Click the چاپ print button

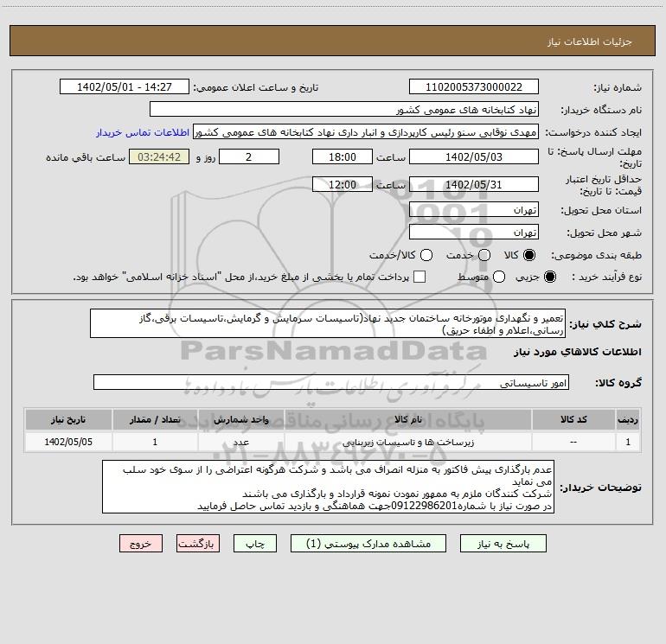click(255, 544)
